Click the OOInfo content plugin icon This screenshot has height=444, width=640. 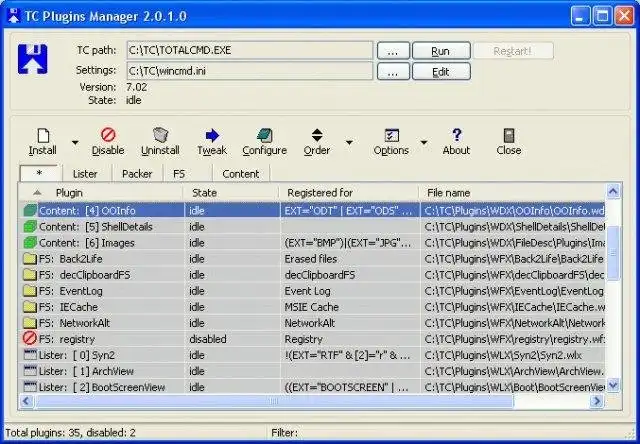click(30, 211)
